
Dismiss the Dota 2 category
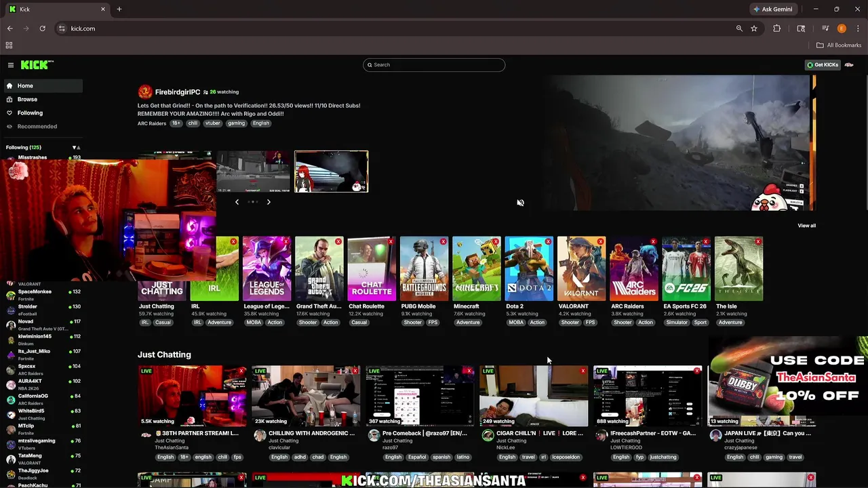tap(548, 241)
